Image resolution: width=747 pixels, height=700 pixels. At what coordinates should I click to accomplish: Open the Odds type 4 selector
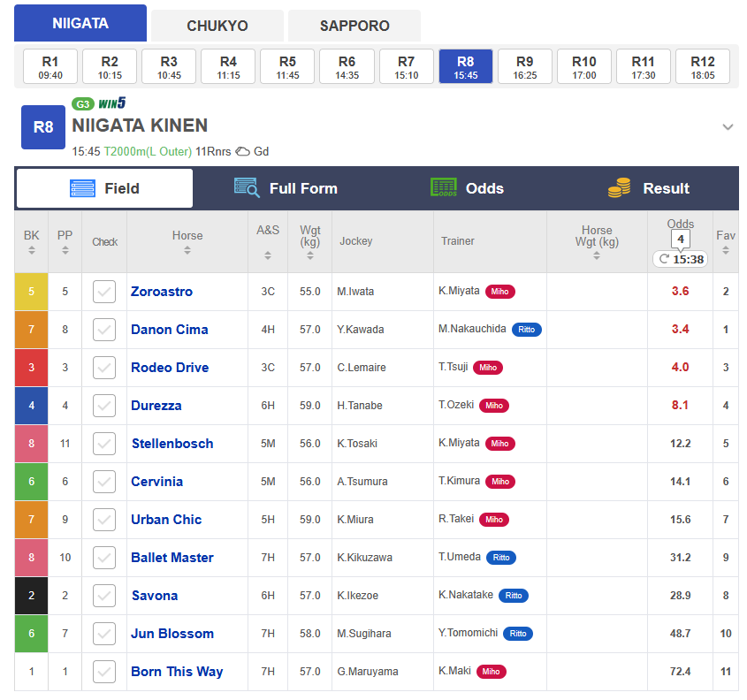coord(681,239)
